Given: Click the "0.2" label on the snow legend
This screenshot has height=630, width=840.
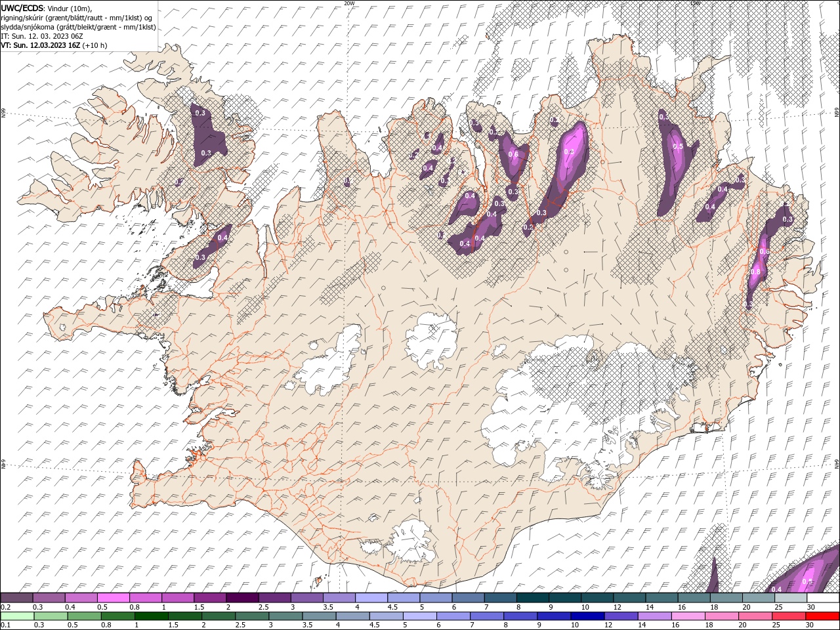Looking at the screenshot, I should 5,607.
